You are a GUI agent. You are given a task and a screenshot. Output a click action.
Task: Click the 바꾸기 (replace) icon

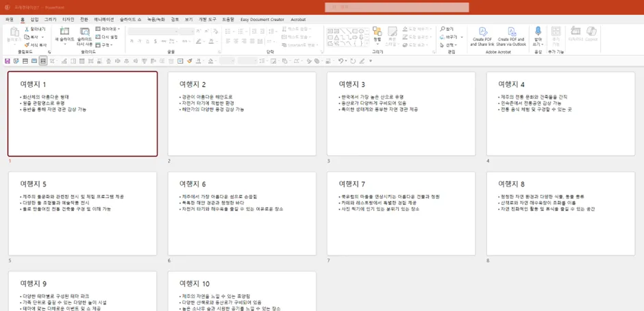443,37
